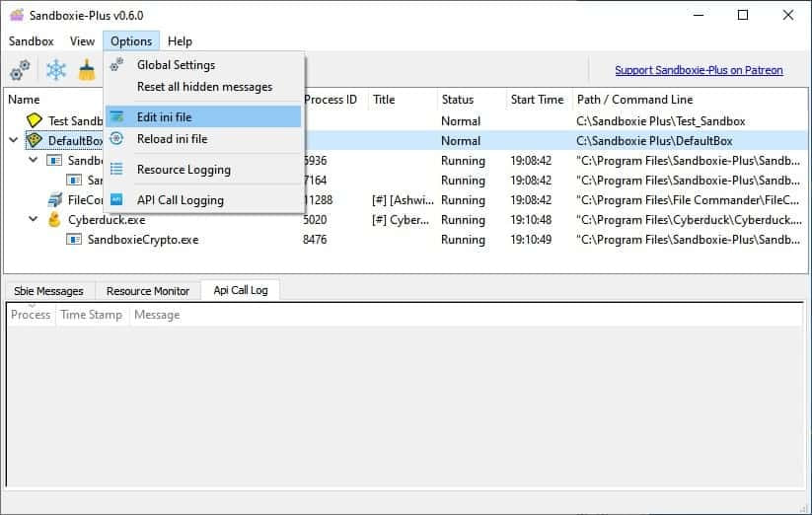
Task: Click the Message log column header
Action: pos(157,315)
